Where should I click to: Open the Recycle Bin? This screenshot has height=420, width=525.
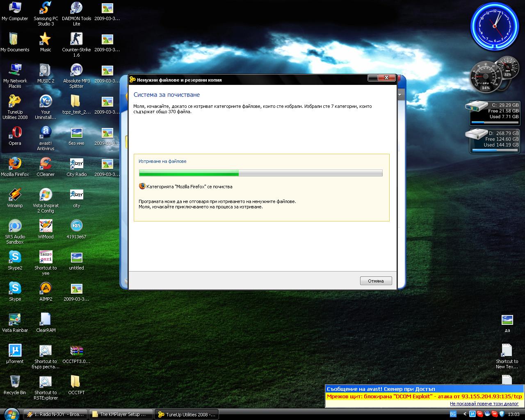click(x=15, y=386)
